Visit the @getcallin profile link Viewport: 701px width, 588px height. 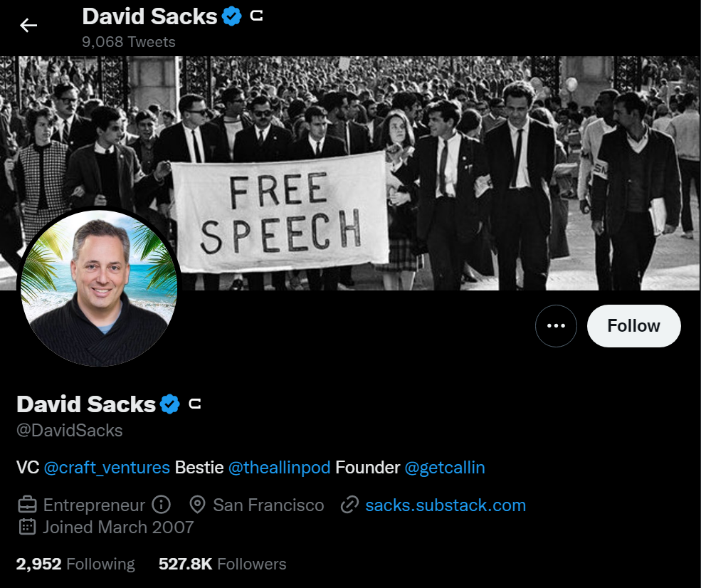tap(445, 468)
